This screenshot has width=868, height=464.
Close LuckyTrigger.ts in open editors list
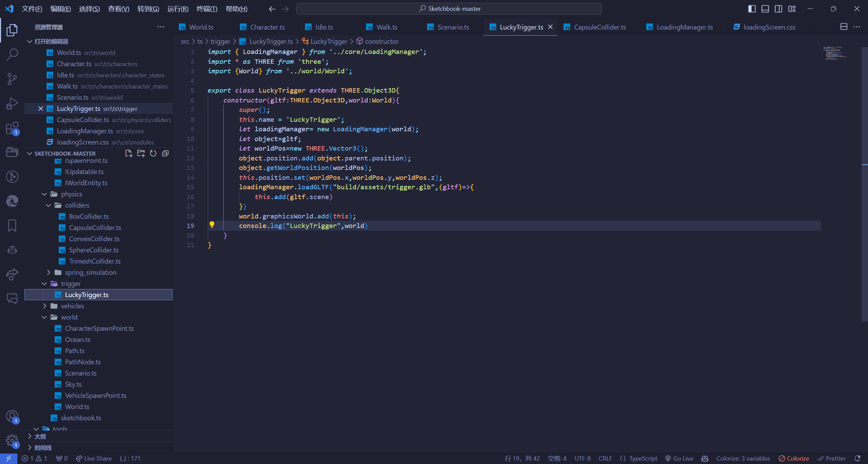point(40,109)
